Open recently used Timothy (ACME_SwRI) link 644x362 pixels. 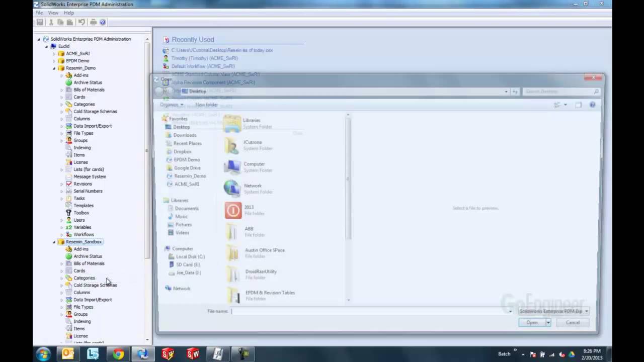point(204,58)
